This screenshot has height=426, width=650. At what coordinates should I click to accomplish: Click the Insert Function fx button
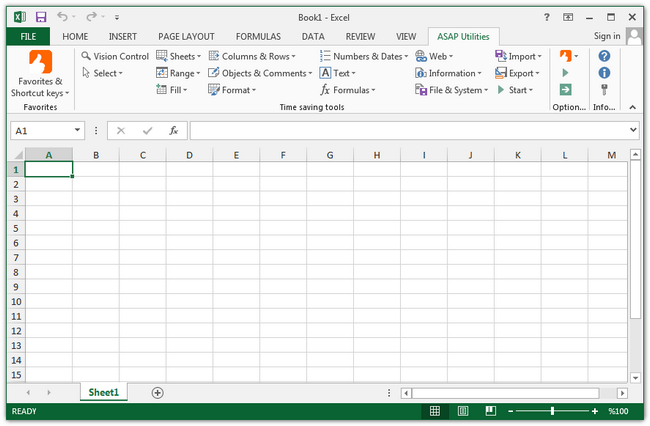(173, 130)
